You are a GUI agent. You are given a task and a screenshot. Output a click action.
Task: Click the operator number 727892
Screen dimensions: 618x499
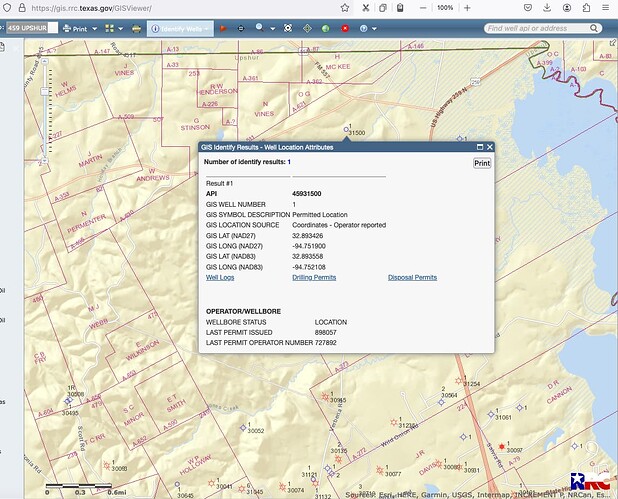[326, 343]
